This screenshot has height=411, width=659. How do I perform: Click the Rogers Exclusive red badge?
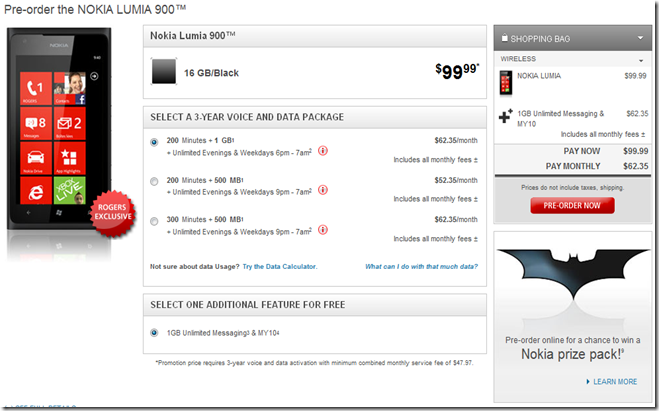[x=111, y=212]
